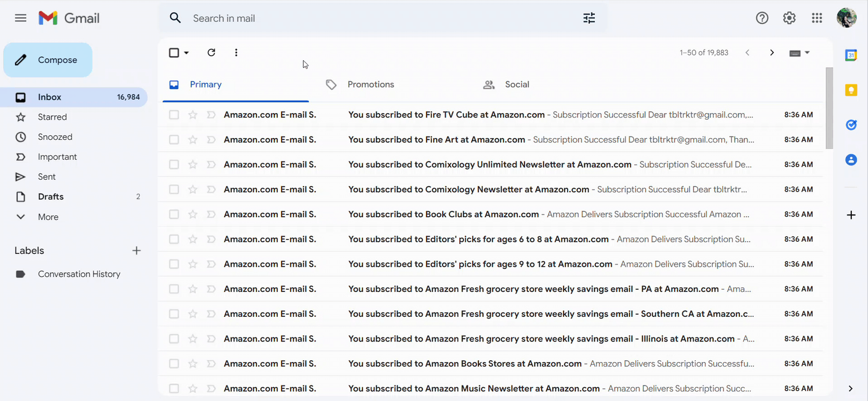Tick checkbox for Book Clubs email
The width and height of the screenshot is (868, 401).
[174, 214]
